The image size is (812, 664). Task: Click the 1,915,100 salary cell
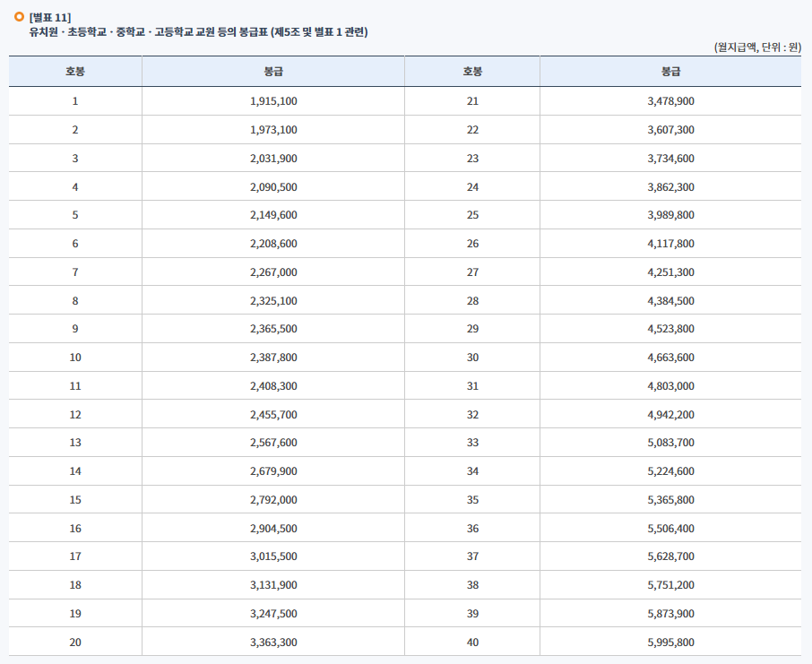(x=272, y=101)
